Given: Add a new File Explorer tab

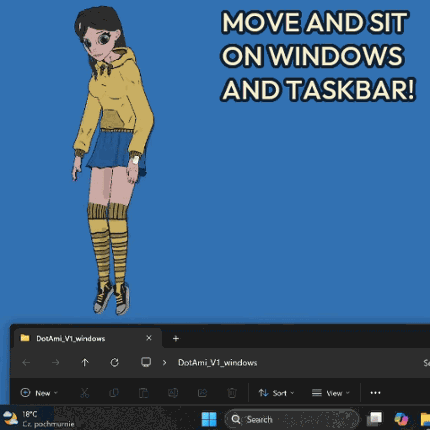Looking at the screenshot, I should (x=176, y=339).
